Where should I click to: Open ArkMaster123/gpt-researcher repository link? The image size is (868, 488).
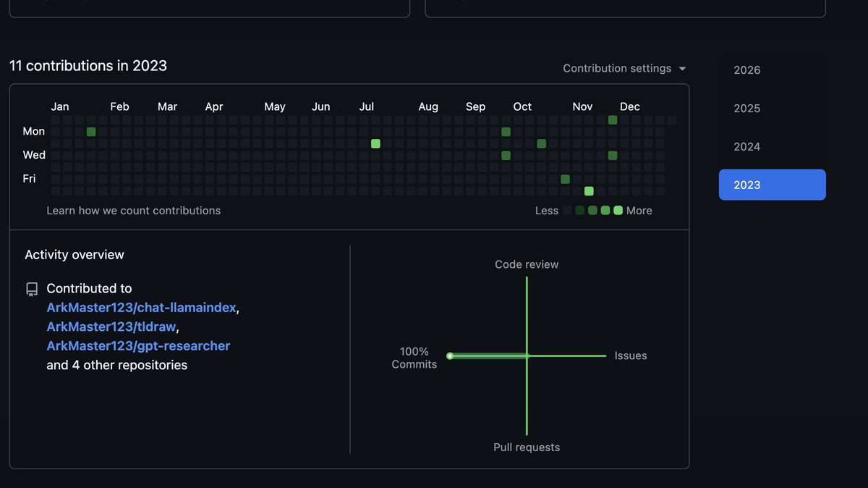pos(138,346)
